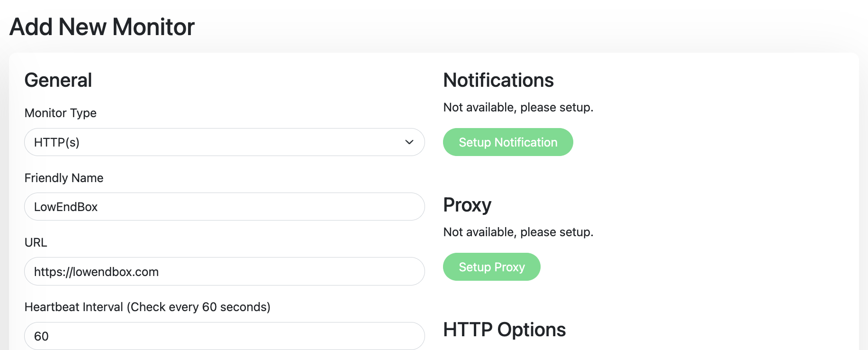
Task: Click the Heartbeat Interval label text
Action: tap(147, 307)
